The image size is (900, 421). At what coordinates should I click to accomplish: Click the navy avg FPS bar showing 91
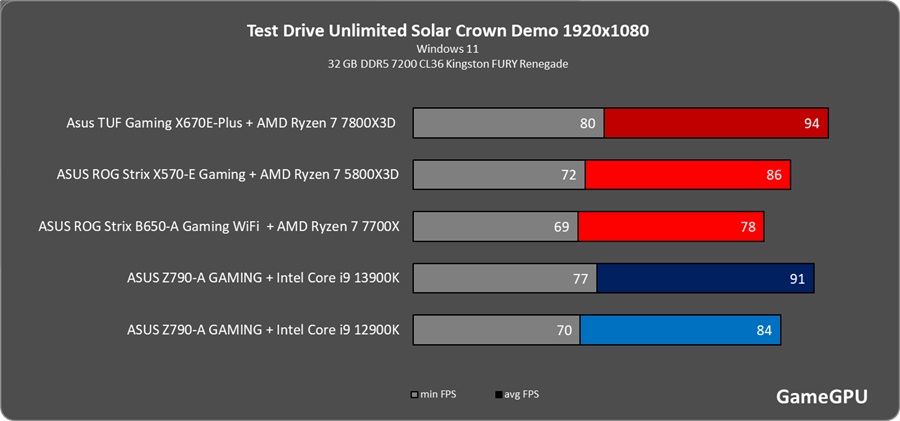[x=705, y=279]
